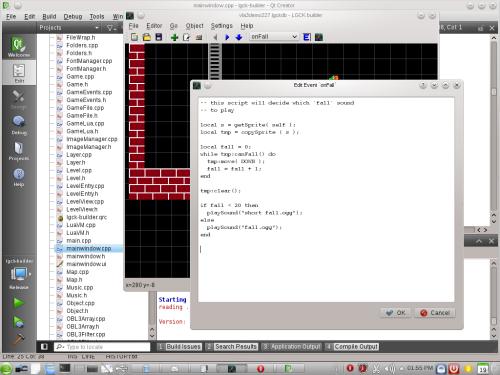
Task: Open the Projects view selector dropdown
Action: coord(69,28)
